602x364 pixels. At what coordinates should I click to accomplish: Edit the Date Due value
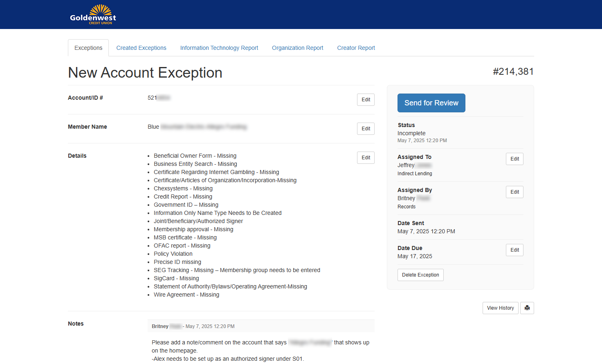(514, 250)
